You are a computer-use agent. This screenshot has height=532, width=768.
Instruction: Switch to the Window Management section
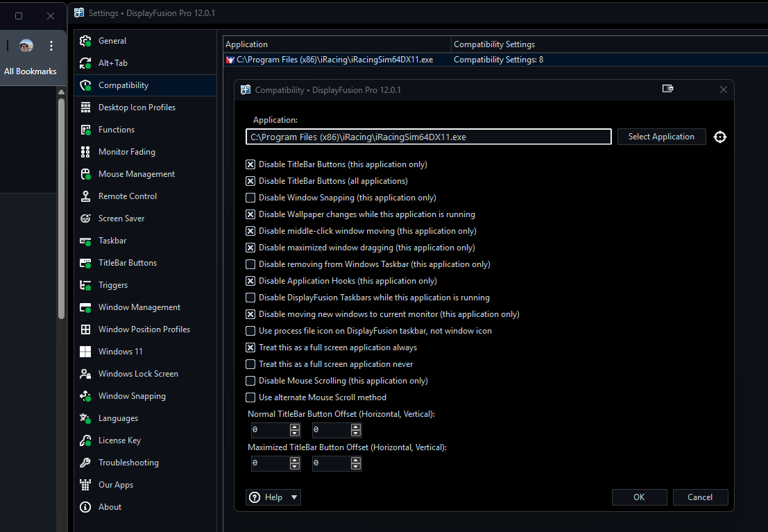click(139, 307)
